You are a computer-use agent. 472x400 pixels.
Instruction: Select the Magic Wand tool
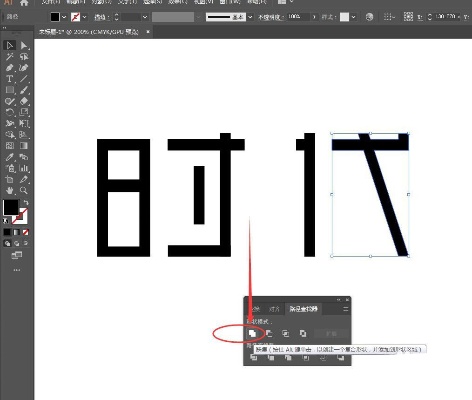(x=10, y=57)
